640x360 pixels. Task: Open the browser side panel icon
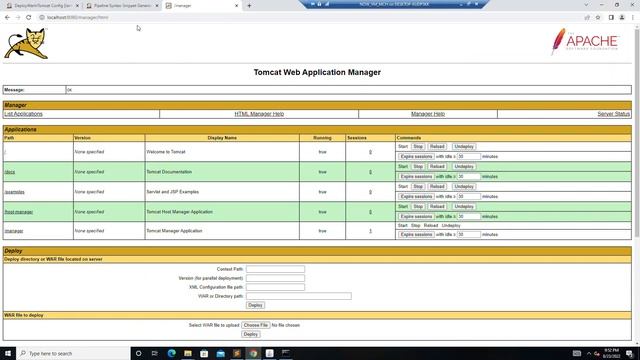click(x=611, y=18)
